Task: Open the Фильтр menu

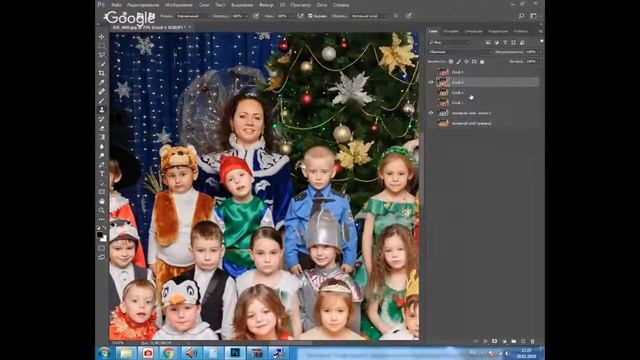Action: click(x=266, y=5)
